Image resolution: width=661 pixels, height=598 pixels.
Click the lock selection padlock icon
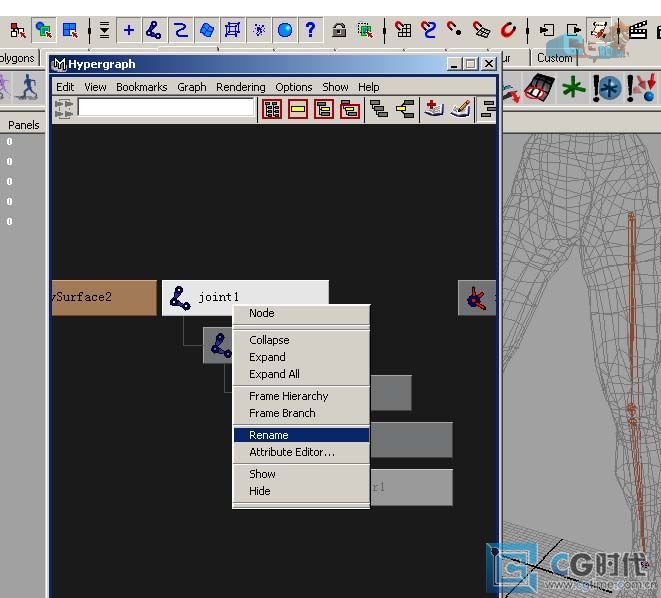click(339, 30)
